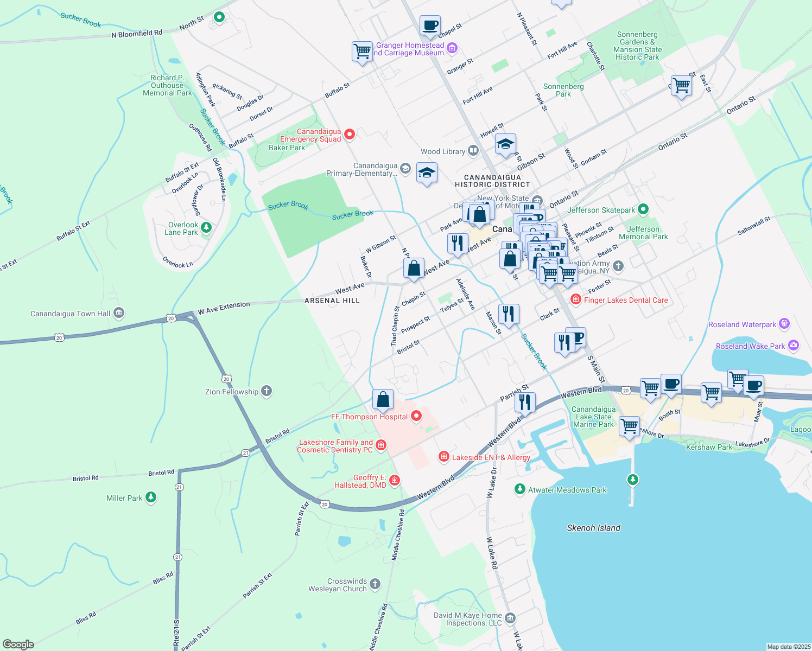812x651 pixels.
Task: Select the shopping cart marker near East St
Action: 681,86
